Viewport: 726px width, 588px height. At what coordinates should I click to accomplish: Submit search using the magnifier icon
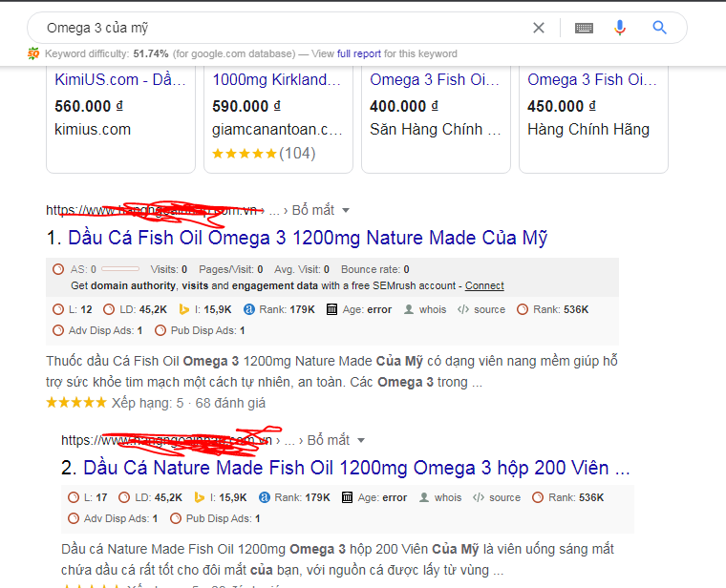click(659, 28)
